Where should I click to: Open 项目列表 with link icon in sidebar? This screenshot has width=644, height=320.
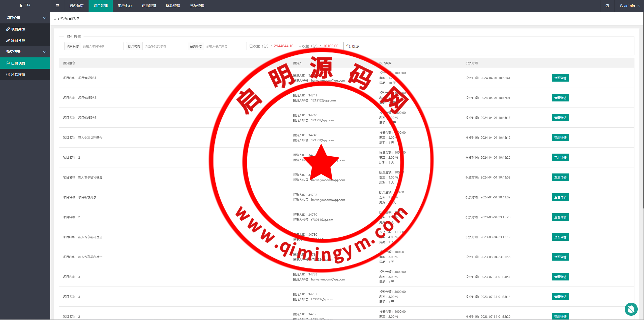tap(18, 29)
